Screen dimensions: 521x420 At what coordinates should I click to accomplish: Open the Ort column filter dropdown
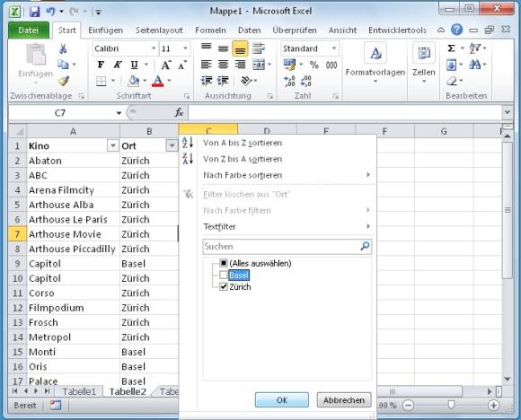pos(172,145)
